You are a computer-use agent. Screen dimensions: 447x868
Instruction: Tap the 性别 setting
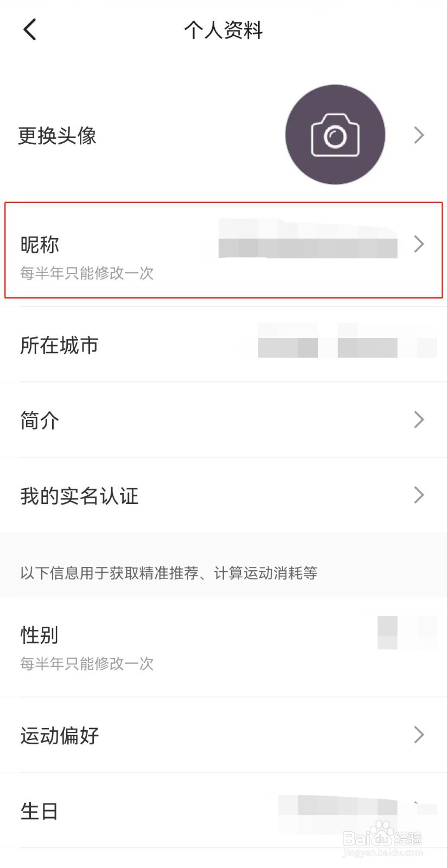224,647
